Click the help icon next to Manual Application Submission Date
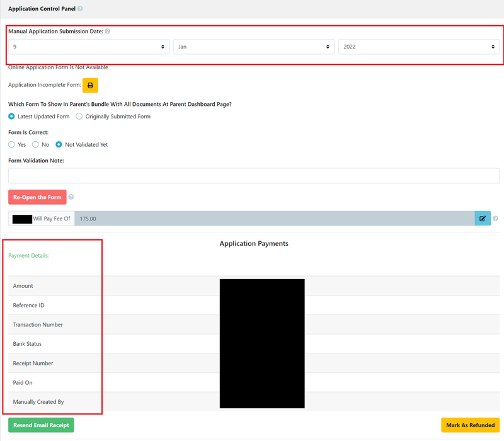The width and height of the screenshot is (504, 441). tap(107, 31)
